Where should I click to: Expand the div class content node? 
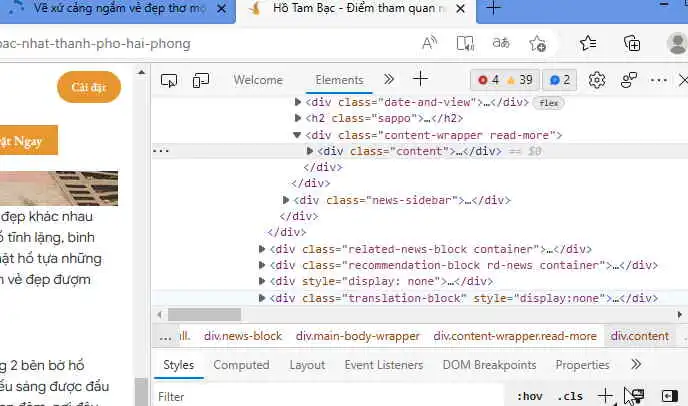pos(309,151)
